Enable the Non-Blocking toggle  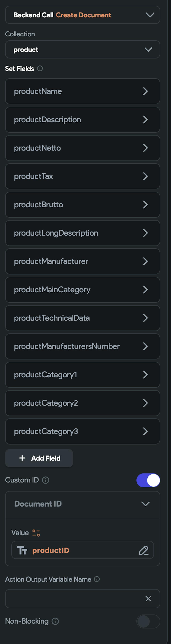(x=148, y=621)
